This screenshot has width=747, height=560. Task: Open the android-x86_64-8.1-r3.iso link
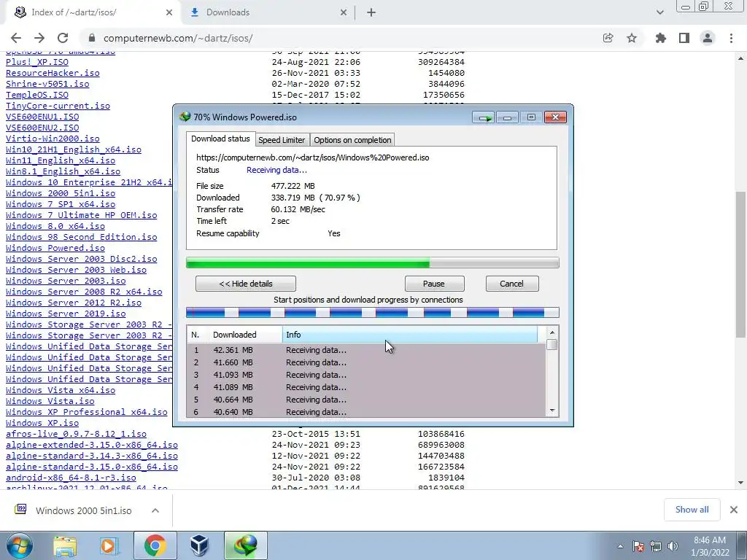(x=71, y=478)
